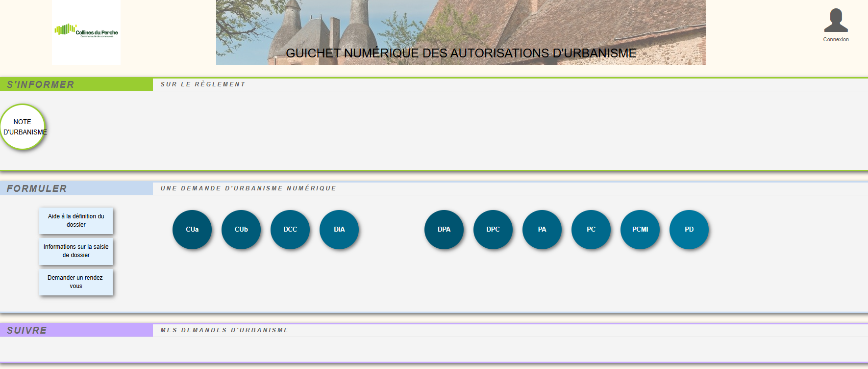Open the PA request form
The height and width of the screenshot is (369, 868).
pos(542,230)
